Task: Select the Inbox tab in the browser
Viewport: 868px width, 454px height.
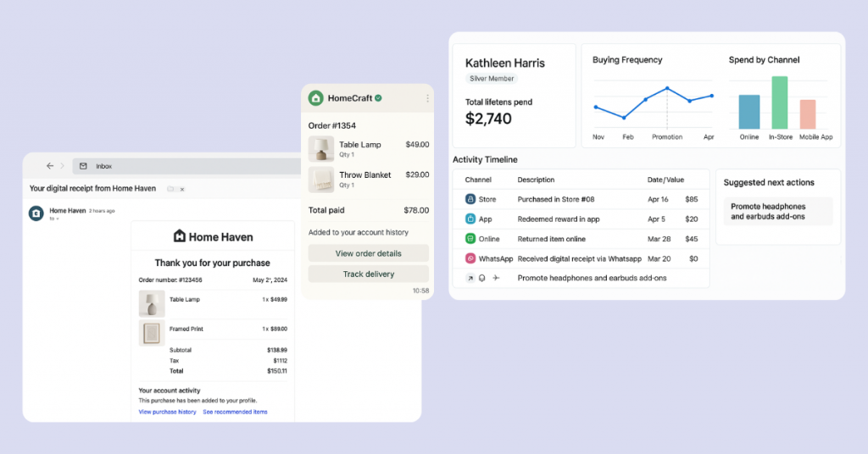Action: coord(103,166)
